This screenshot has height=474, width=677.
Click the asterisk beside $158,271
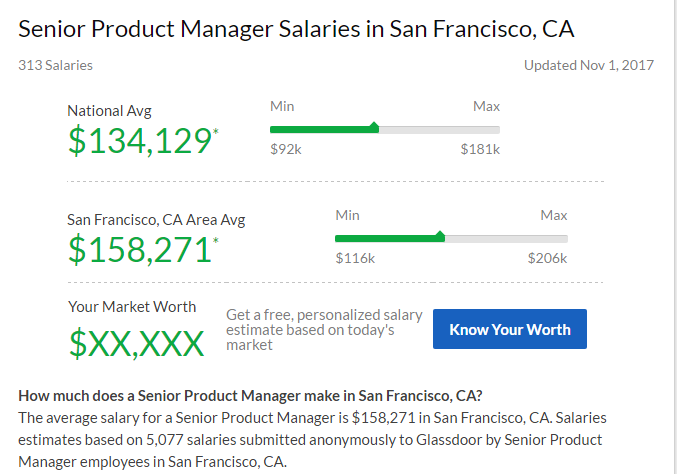tap(215, 240)
